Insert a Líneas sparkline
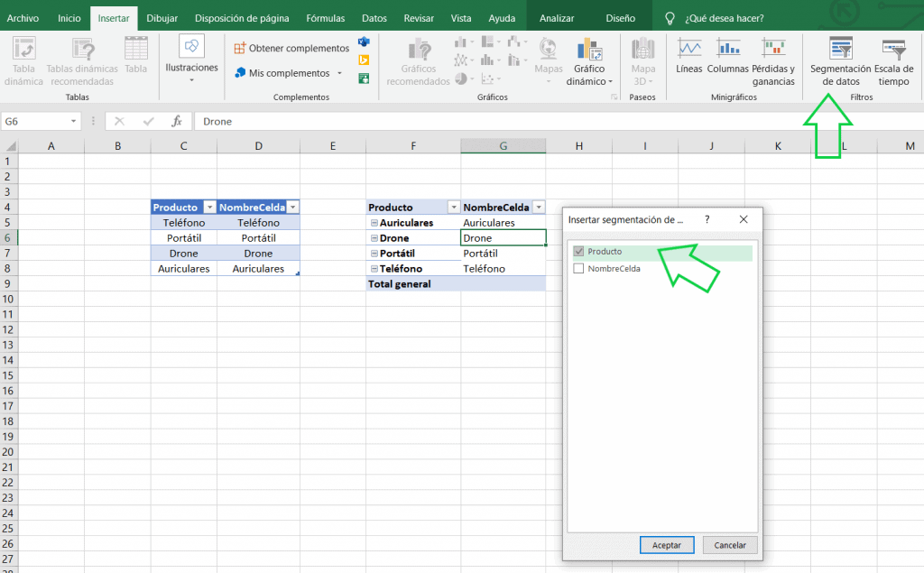924x573 pixels. click(x=688, y=55)
